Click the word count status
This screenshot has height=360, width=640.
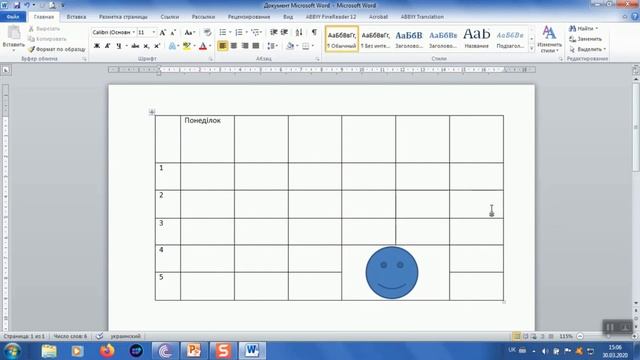tap(70, 336)
